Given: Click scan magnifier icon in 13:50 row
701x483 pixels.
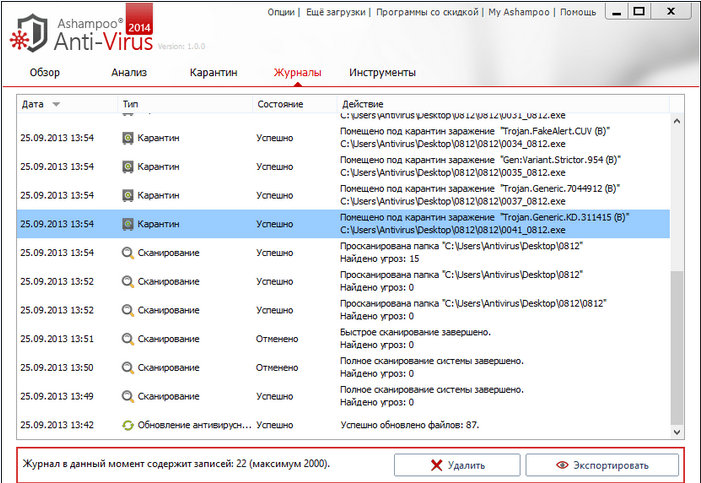Looking at the screenshot, I should pos(128,368).
